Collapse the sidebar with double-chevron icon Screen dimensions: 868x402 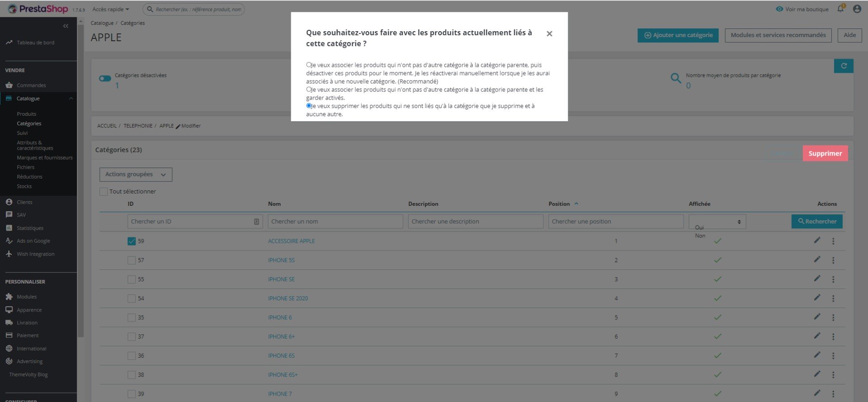pyautogui.click(x=66, y=26)
